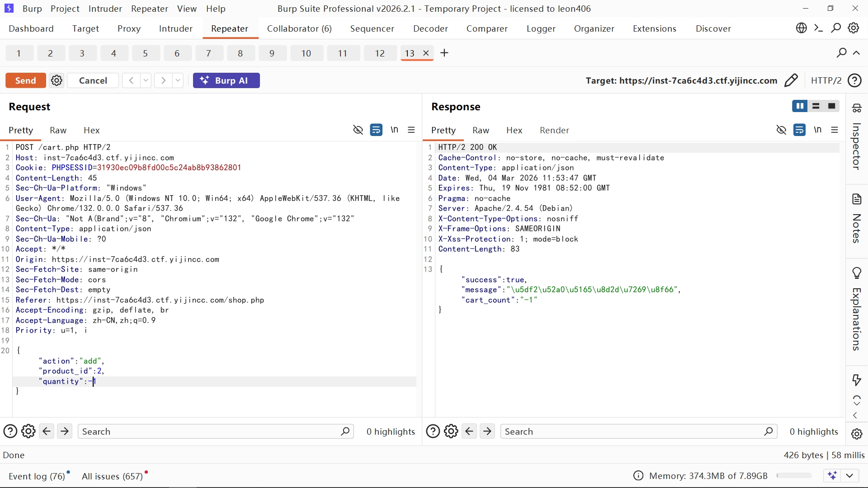Screen dimensions: 868x488
Task: Expand the back history dropdown arrow
Action: pyautogui.click(x=146, y=80)
